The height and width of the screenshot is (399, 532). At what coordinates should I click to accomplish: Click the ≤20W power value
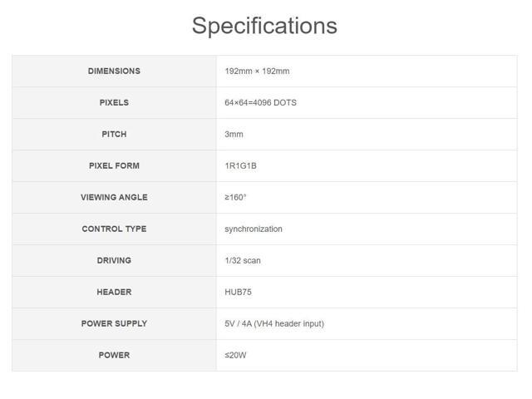[235, 356]
